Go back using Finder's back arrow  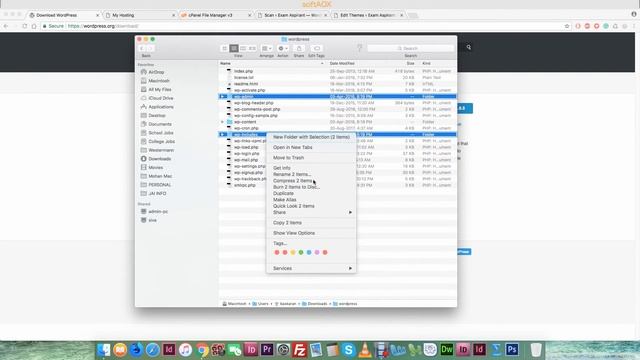[x=142, y=48]
